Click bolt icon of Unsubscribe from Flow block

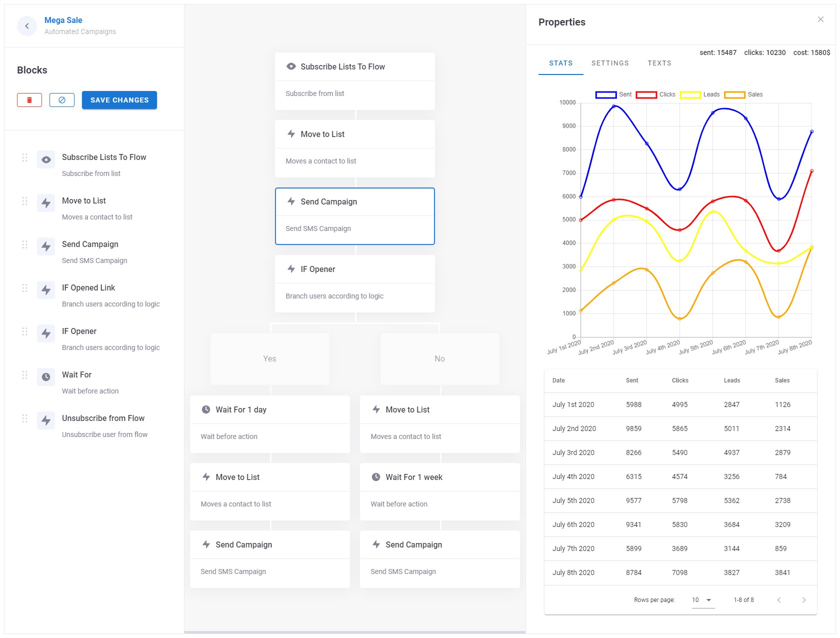coord(46,420)
